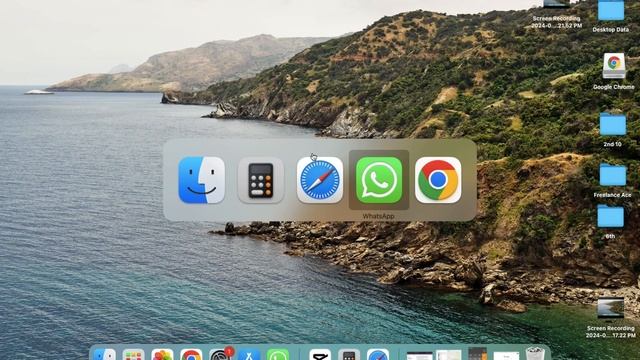Open the 2nd 10 folder
Viewport: 640px width, 360px height.
coord(613,124)
